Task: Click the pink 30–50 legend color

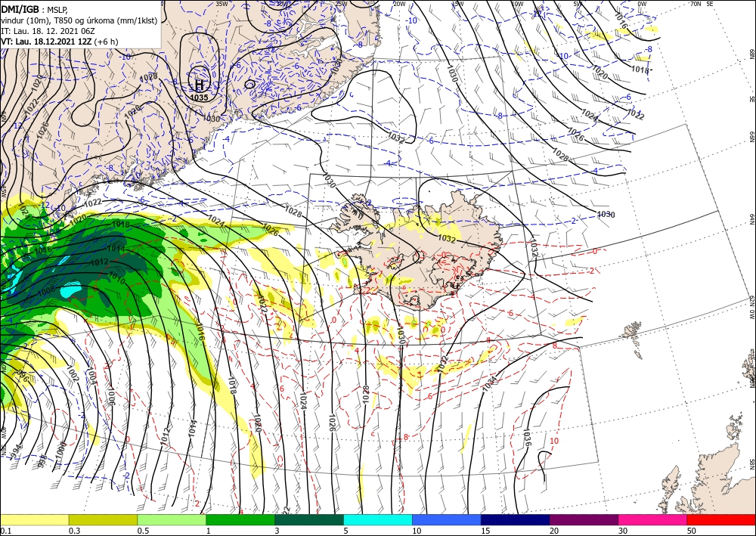Action: pyautogui.click(x=653, y=519)
